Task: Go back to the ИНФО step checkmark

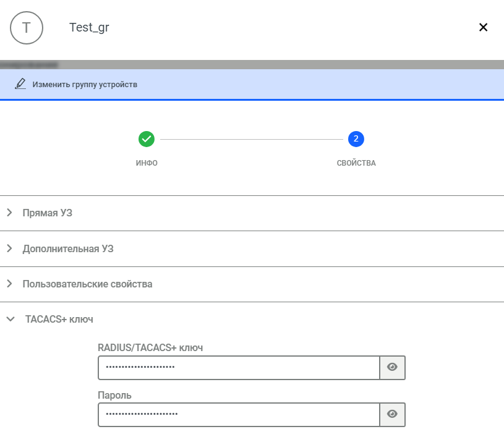Action: [146, 139]
